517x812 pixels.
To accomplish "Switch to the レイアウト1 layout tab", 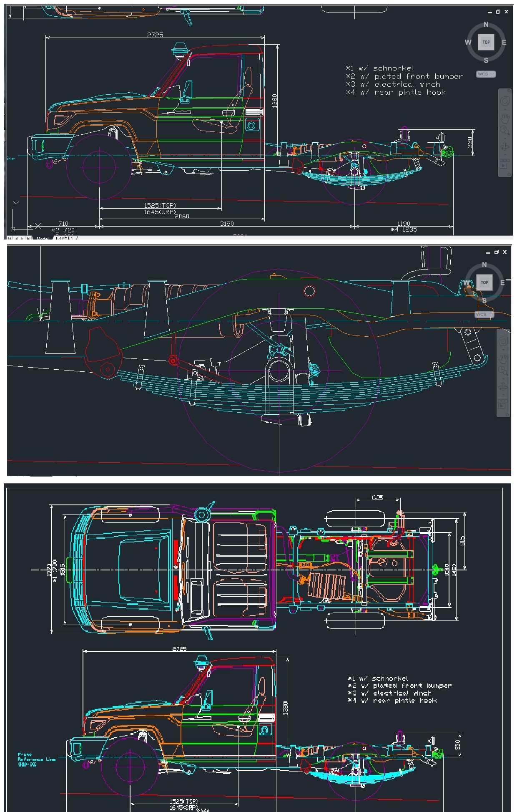I will tap(65, 239).
